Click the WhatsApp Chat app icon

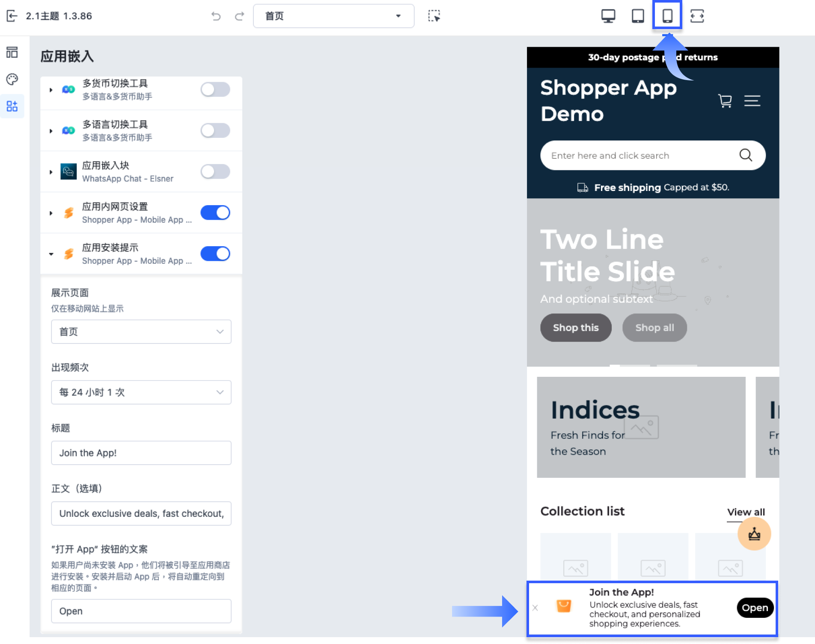click(68, 172)
